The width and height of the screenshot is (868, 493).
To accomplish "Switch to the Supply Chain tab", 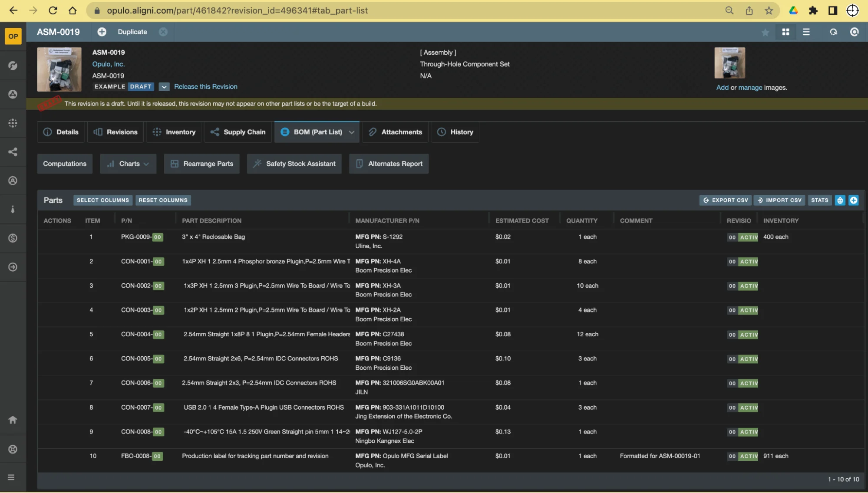I will pyautogui.click(x=238, y=132).
